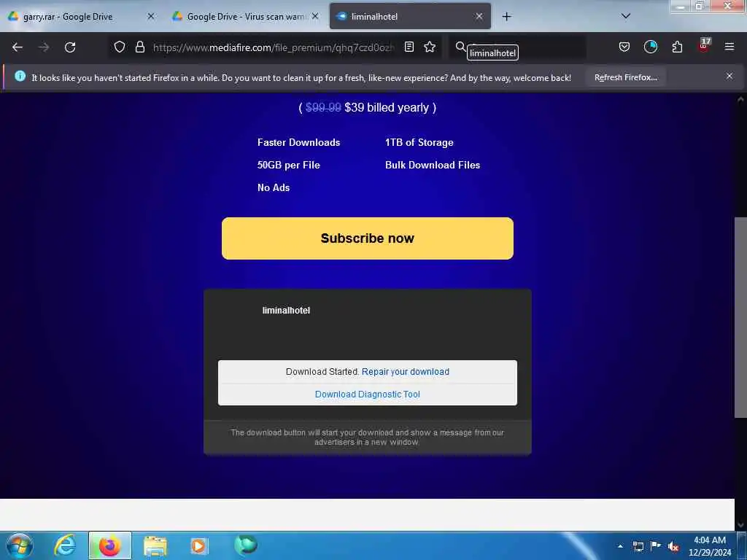Launch Internet Explorer from taskbar
Screen dimensions: 747x560
point(65,545)
